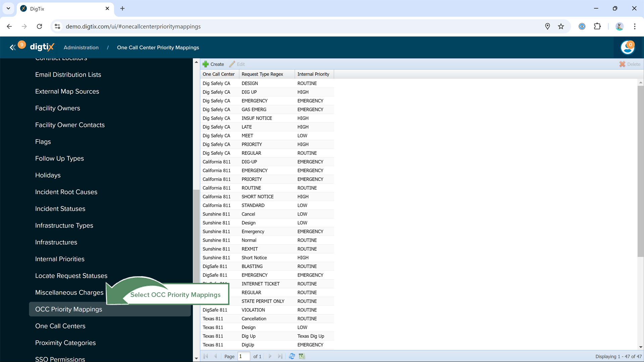Open One Call Centers menu item
Viewport: 644px width, 362px height.
[x=60, y=326]
